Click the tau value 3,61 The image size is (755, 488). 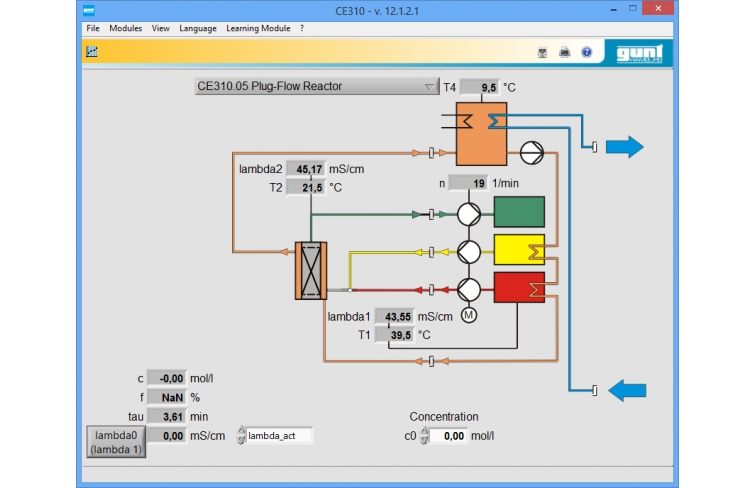click(x=167, y=416)
